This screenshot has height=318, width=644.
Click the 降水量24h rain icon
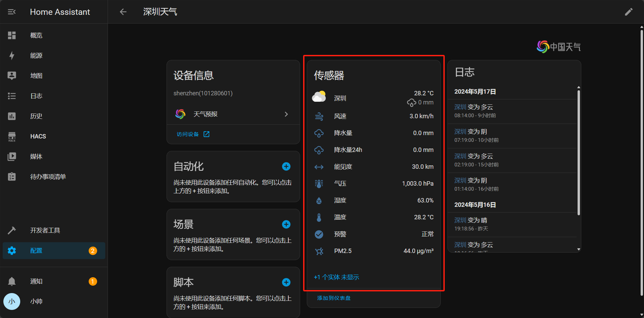click(319, 150)
